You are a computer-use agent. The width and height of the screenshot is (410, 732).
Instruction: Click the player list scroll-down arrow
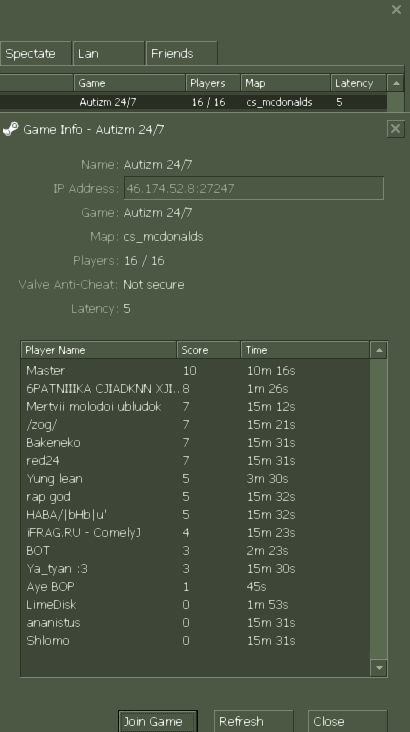379,668
